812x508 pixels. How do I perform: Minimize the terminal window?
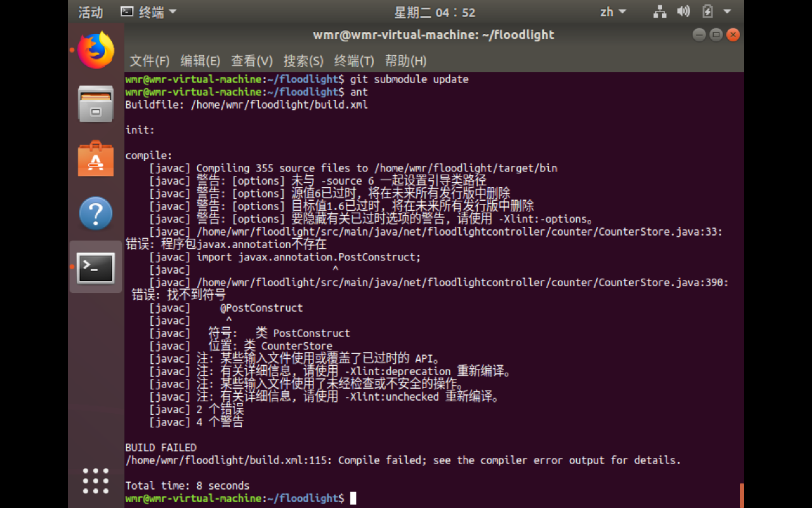[x=699, y=35]
